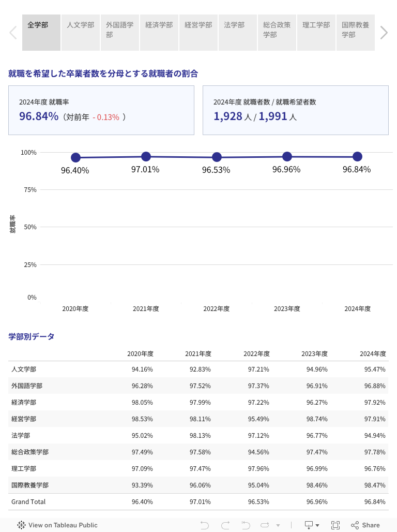Click the 2024年度 data point on chart
Screen dimensions: 397x532
[x=357, y=157]
